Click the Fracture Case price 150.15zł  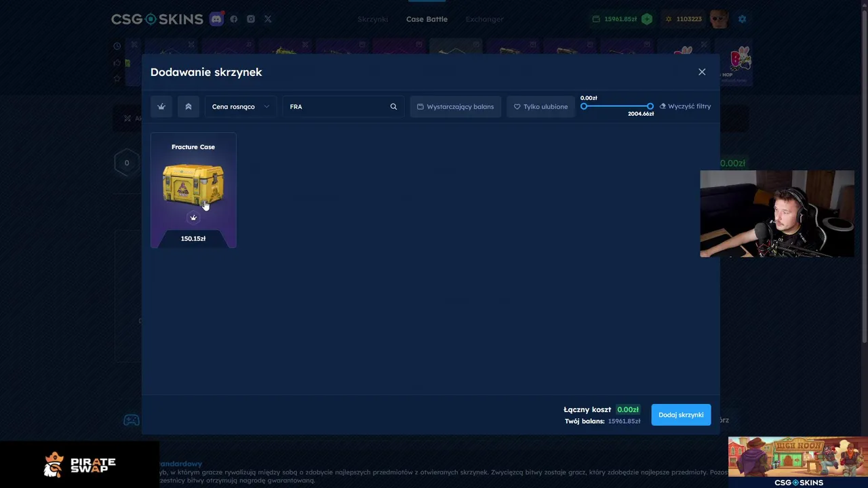click(193, 239)
